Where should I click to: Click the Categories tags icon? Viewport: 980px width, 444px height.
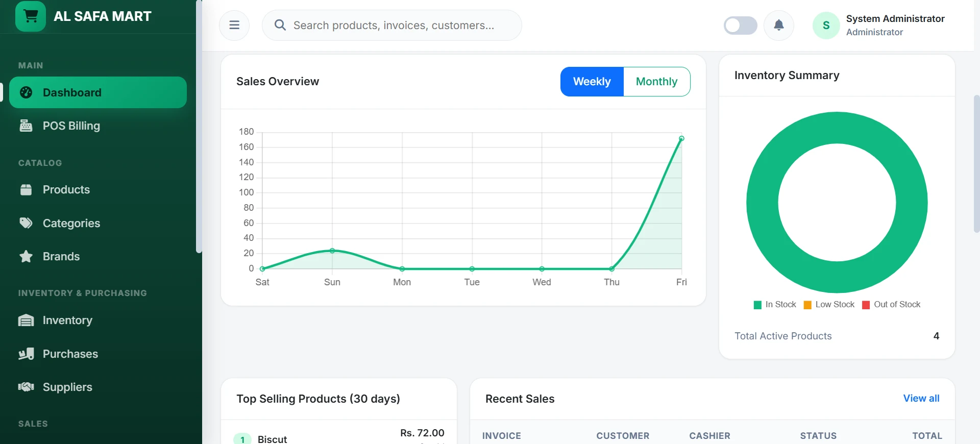point(26,223)
